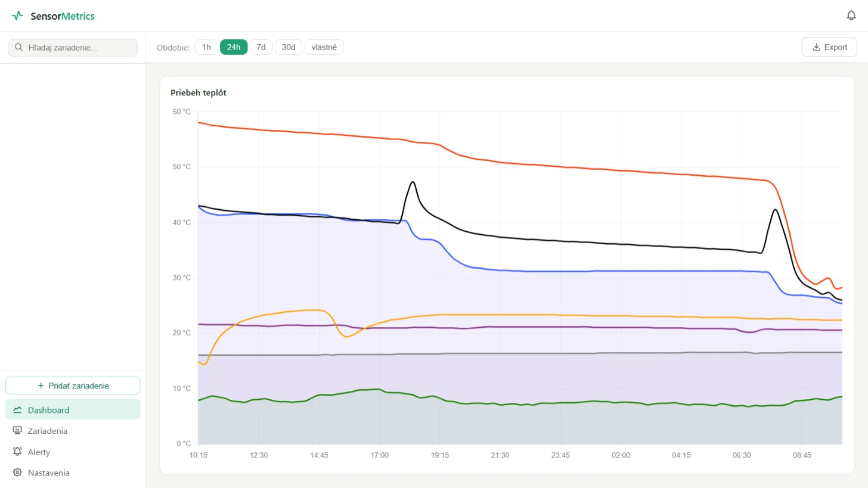Switch period to 30d

tap(289, 47)
